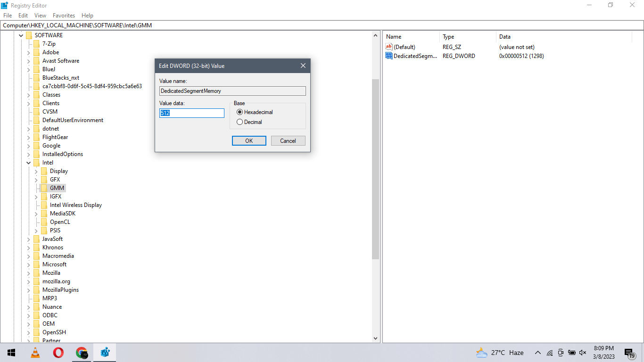Screen dimensions: 644x362
Task: Collapse the SOFTWARE key
Action: pyautogui.click(x=21, y=35)
